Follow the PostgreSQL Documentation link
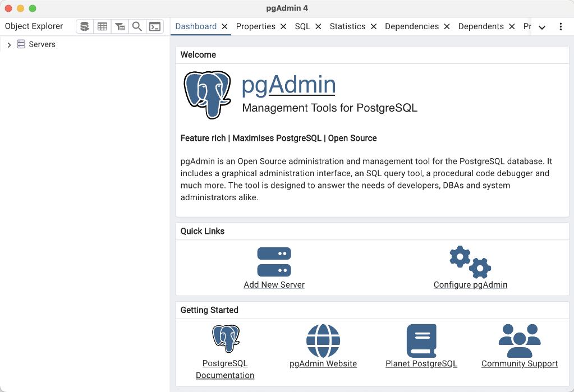574x392 pixels. pos(224,369)
